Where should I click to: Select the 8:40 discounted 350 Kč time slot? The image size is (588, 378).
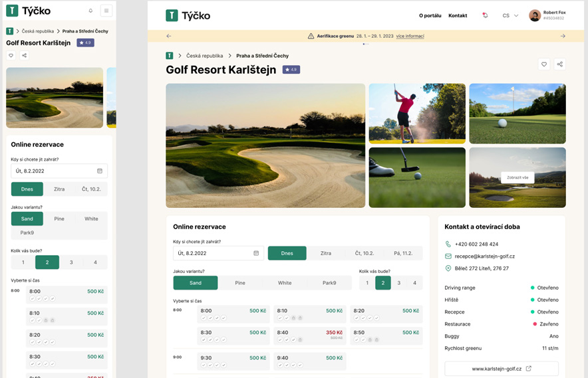[307, 335]
